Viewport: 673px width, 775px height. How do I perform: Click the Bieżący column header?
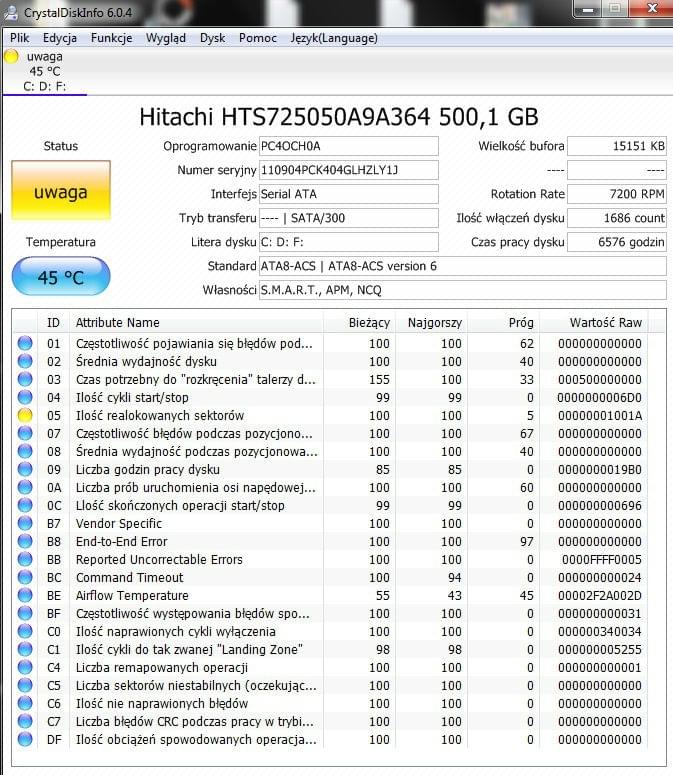359,323
